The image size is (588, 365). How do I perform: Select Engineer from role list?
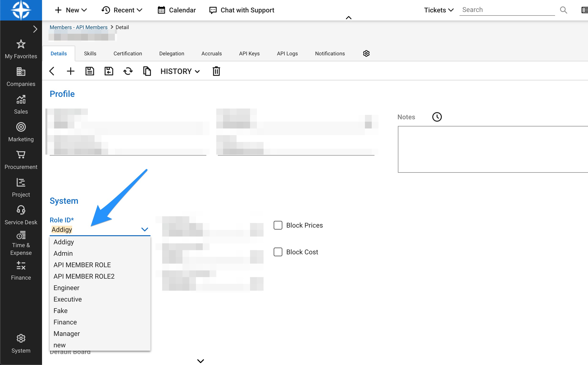(x=66, y=288)
